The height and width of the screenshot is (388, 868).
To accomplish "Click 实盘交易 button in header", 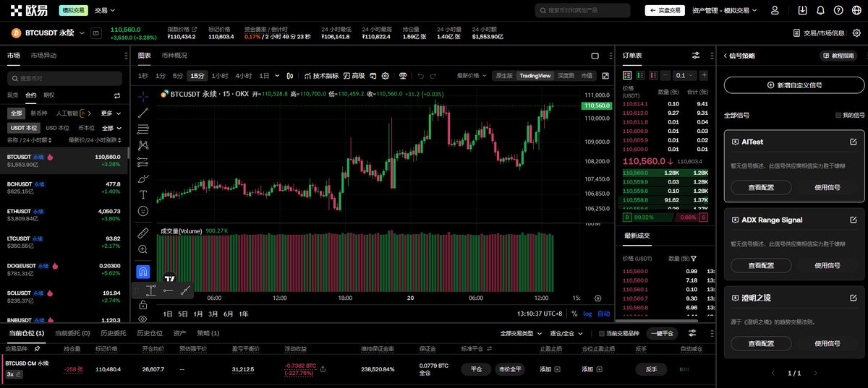I will [665, 10].
